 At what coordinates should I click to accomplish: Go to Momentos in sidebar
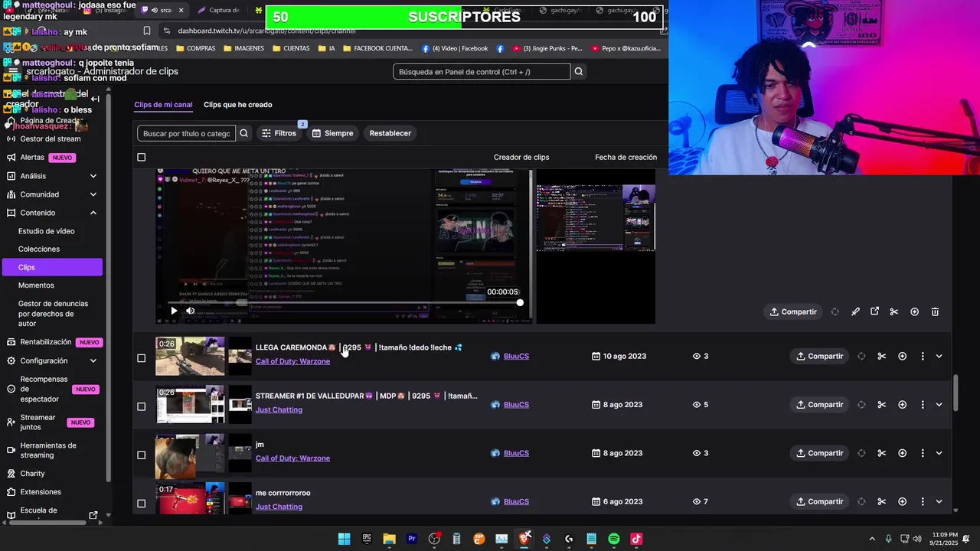pos(36,285)
